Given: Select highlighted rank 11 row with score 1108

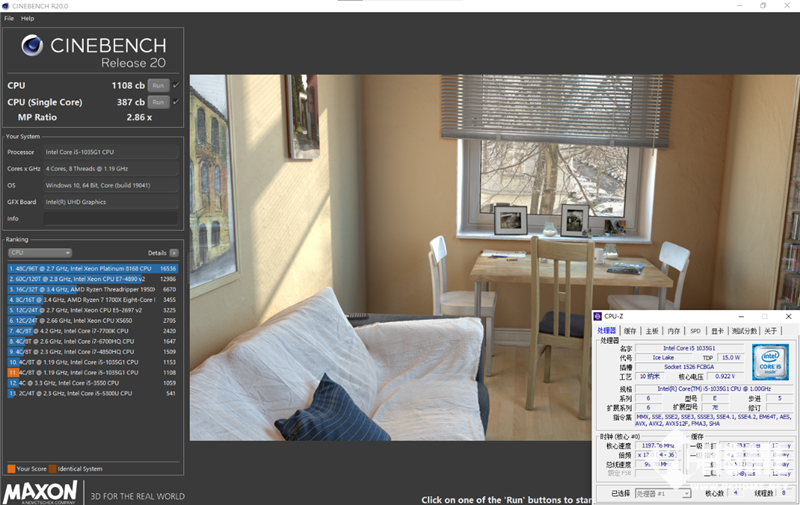Looking at the screenshot, I should pyautogui.click(x=92, y=373).
